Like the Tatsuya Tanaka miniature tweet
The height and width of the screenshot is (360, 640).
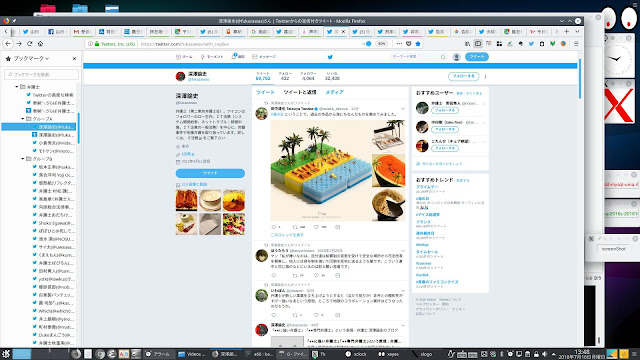[x=316, y=227]
